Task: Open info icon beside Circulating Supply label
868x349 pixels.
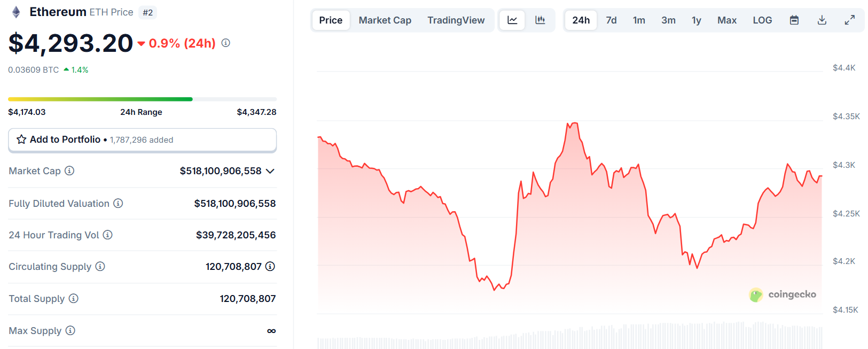Action: pyautogui.click(x=100, y=266)
